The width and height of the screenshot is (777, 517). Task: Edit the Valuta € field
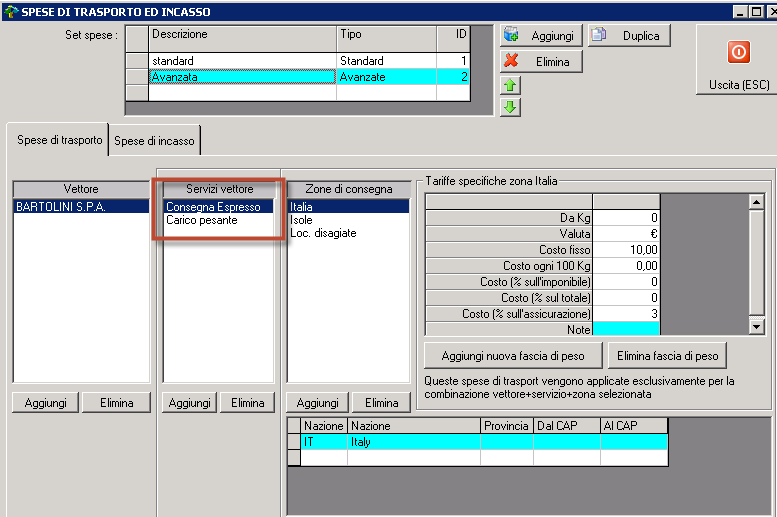pos(626,234)
